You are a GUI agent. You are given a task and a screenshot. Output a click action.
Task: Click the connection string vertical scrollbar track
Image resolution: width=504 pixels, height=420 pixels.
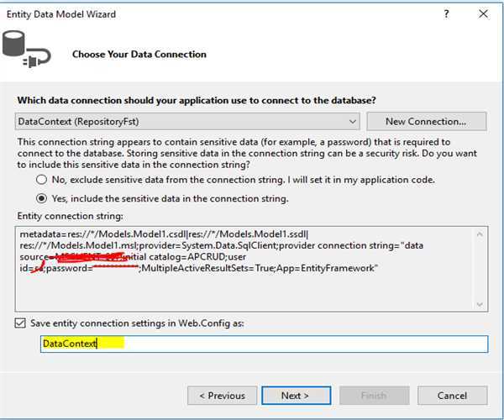[x=481, y=269]
